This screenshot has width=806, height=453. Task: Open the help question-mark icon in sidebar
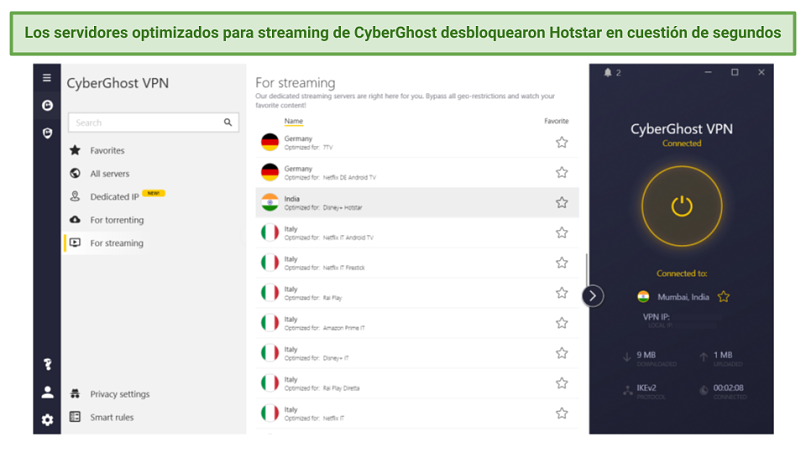pos(47,365)
